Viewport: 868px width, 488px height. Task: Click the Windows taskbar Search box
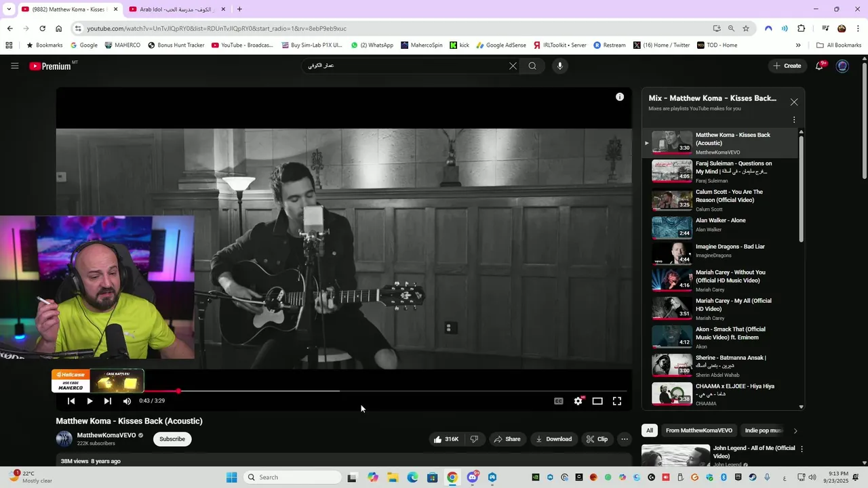coord(292,477)
